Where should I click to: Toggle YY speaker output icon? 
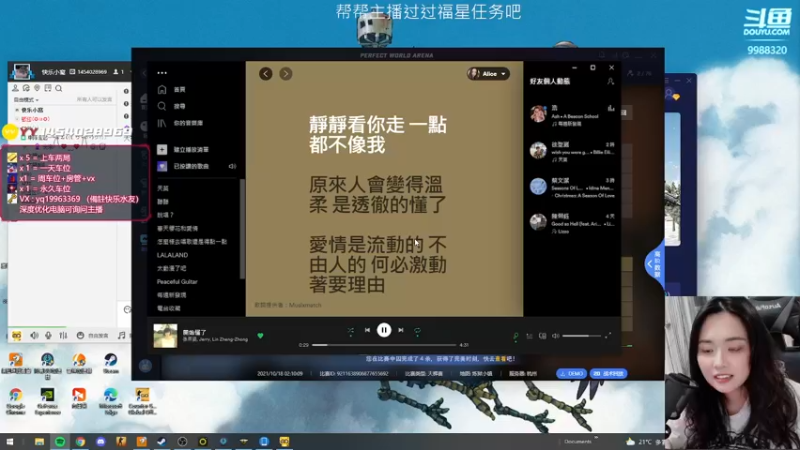coord(34,335)
